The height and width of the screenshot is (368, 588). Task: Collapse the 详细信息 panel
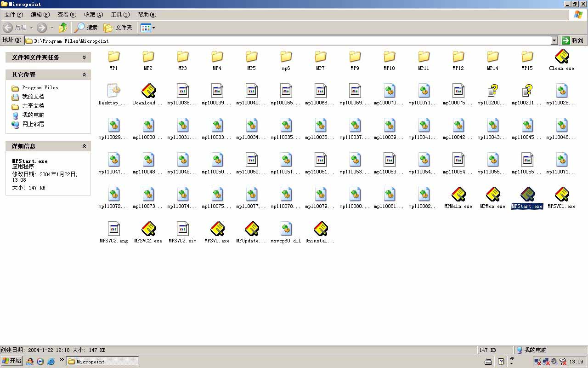click(x=84, y=146)
